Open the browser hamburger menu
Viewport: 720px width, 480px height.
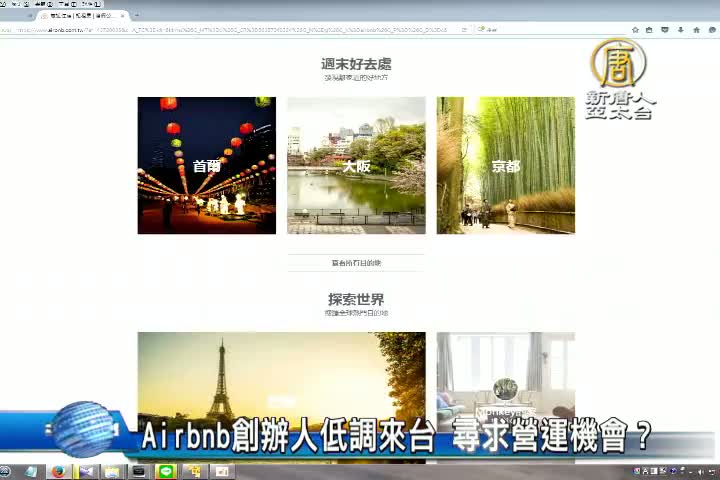[711, 30]
